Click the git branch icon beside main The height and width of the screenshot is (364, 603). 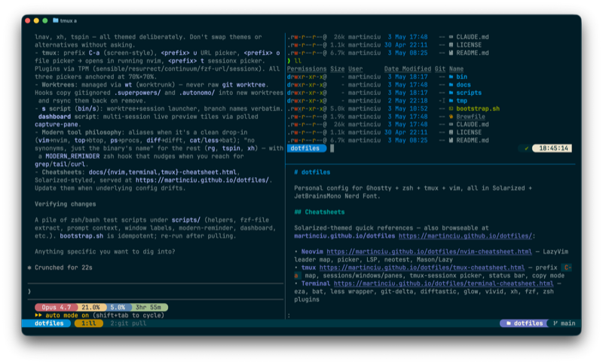point(556,323)
